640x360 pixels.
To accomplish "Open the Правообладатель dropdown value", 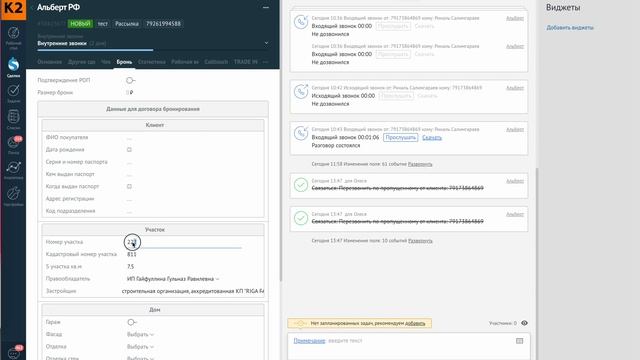I will 173,279.
